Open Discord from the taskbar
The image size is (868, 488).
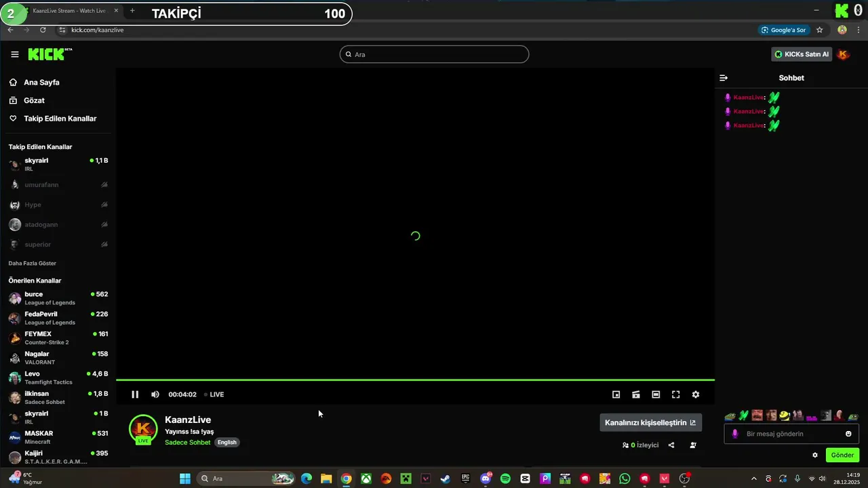pos(486,479)
